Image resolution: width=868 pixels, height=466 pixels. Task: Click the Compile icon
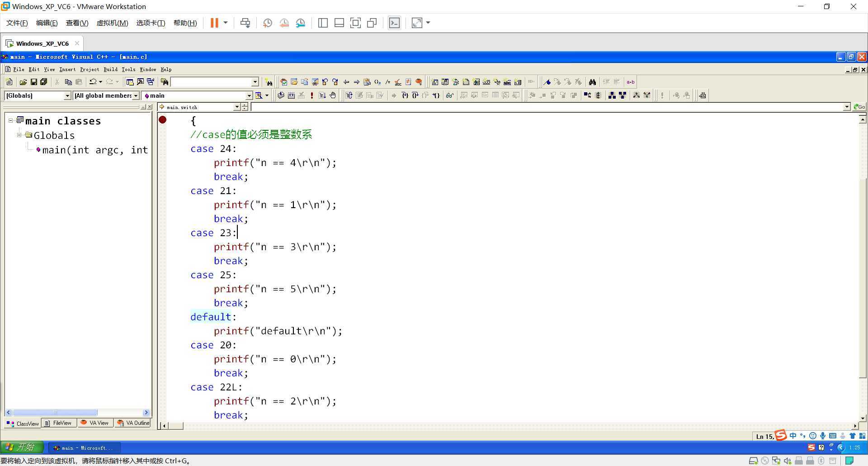(281, 95)
